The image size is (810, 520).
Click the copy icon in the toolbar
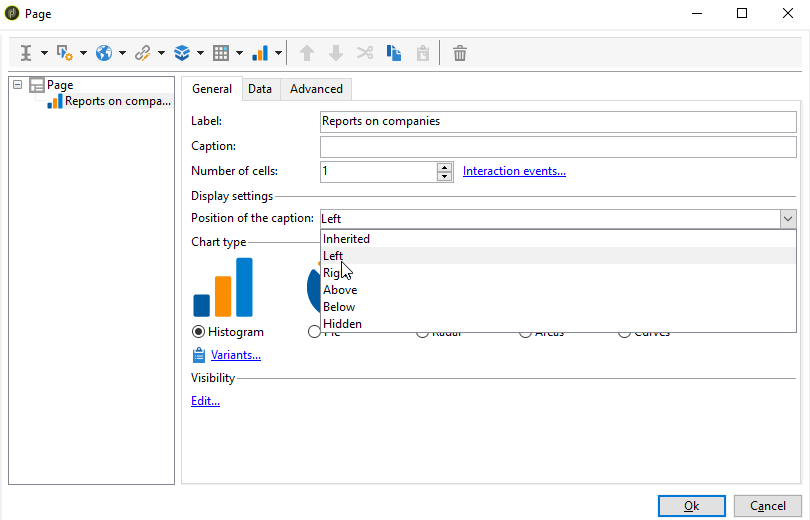[395, 53]
